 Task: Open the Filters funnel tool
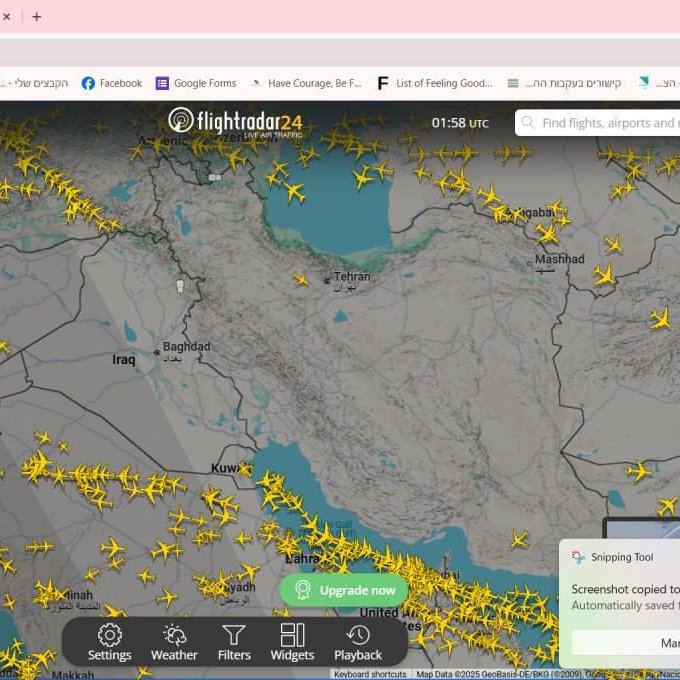click(x=234, y=641)
